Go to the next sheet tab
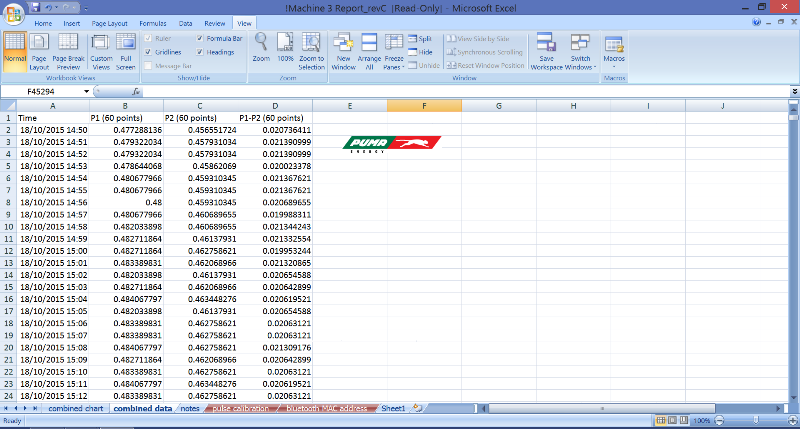The width and height of the screenshot is (800, 429). (25, 409)
